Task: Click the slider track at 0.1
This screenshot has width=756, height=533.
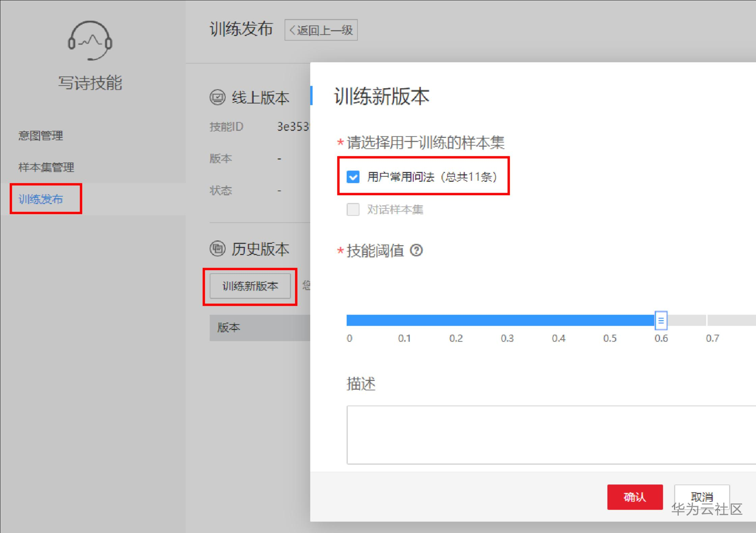Action: coord(404,320)
